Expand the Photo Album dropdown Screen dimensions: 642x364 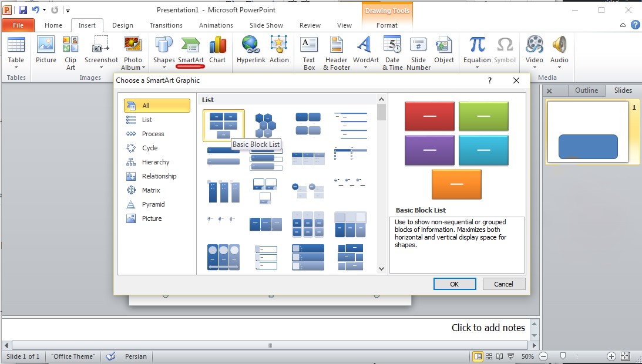(x=144, y=68)
